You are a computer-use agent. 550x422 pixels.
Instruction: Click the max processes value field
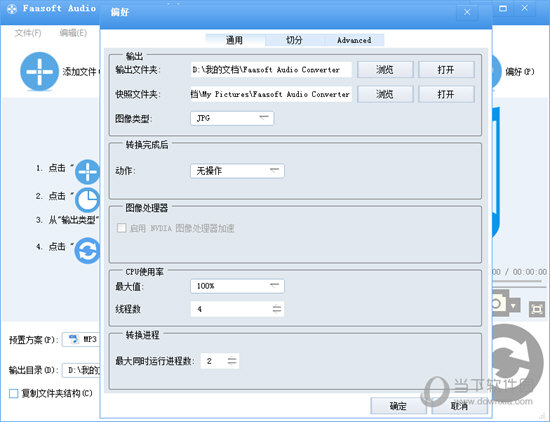[x=214, y=361]
